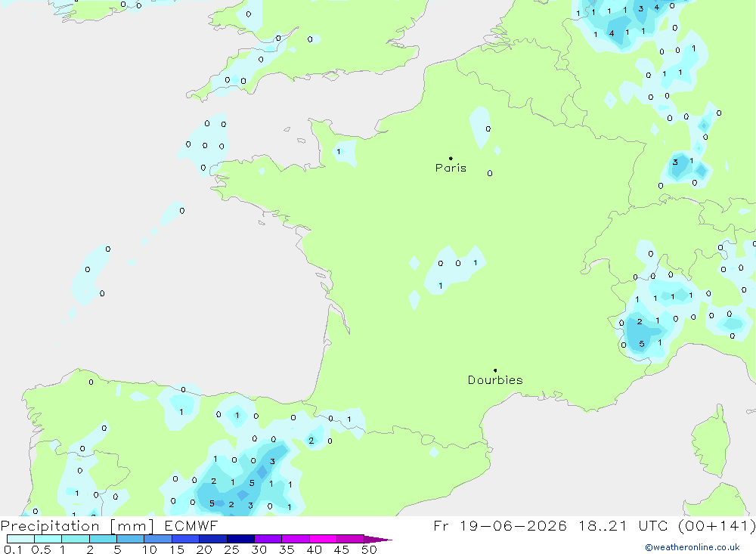756x554 pixels.
Task: Click the legend arrow tip above 50
Action: [379, 539]
